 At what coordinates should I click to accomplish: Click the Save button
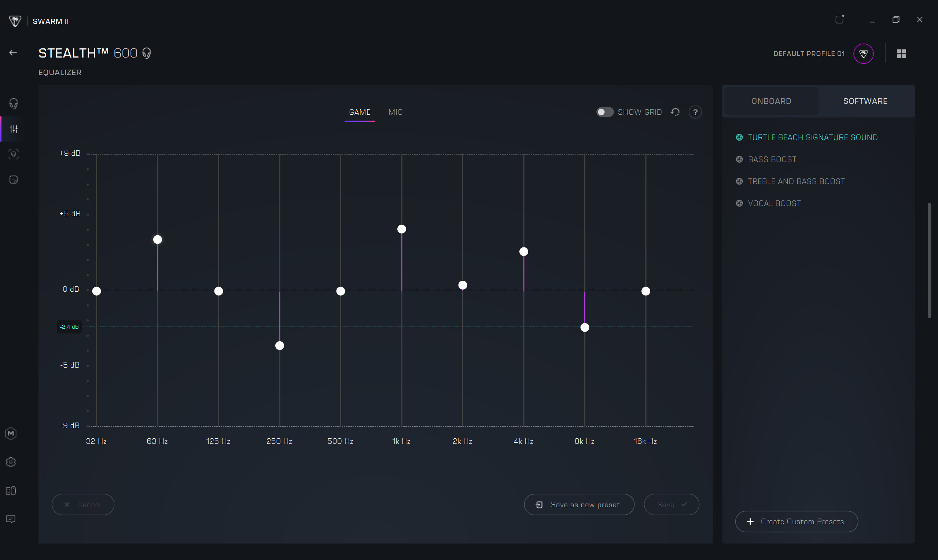click(x=671, y=505)
